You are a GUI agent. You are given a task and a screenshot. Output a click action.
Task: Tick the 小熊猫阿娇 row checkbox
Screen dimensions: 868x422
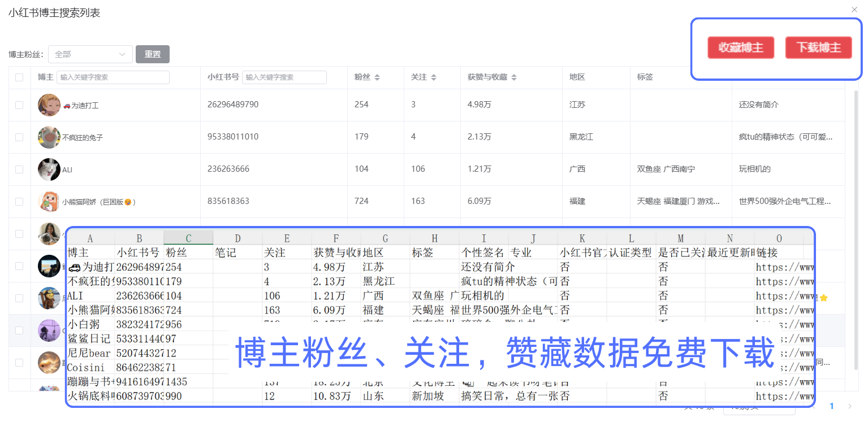[x=20, y=202]
